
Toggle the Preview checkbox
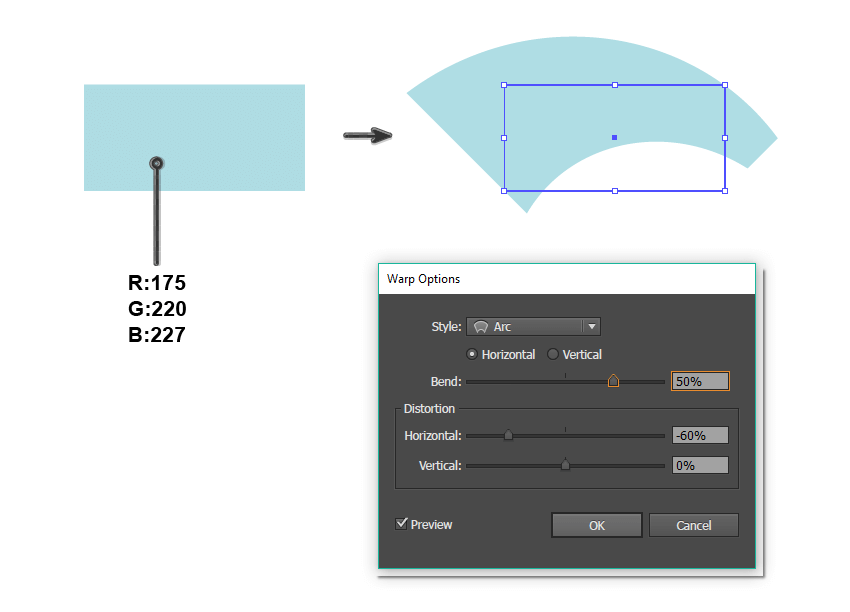(401, 524)
